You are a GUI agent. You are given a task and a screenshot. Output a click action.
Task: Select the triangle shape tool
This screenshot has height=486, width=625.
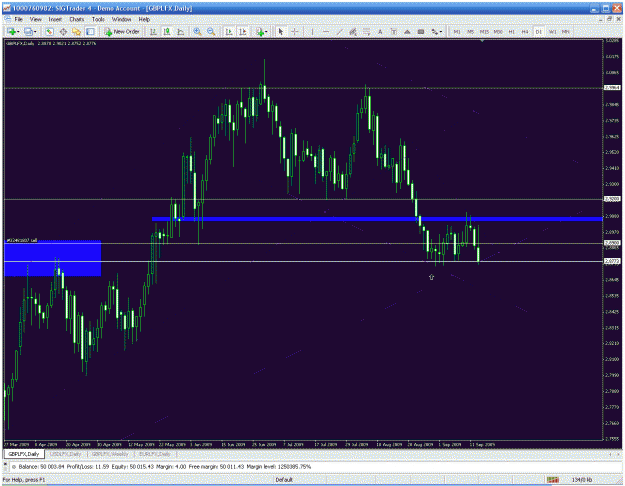click(x=407, y=32)
